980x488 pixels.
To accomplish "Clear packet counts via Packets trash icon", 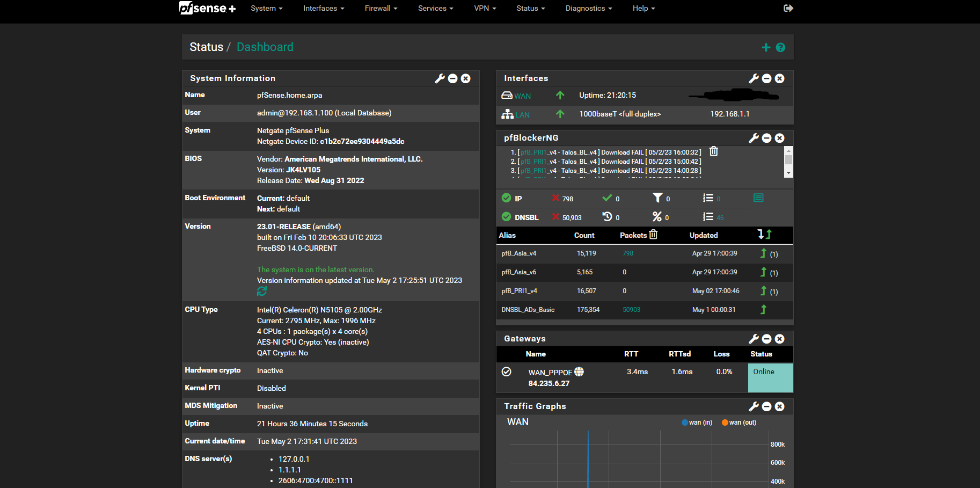I will point(653,235).
